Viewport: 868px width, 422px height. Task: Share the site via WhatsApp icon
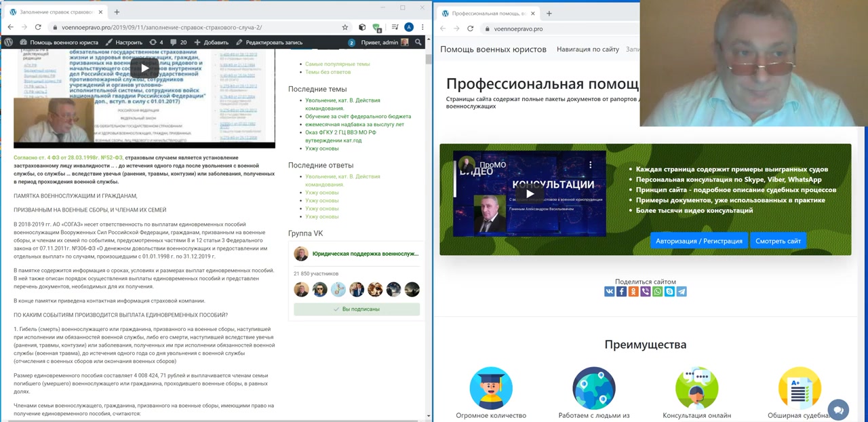(657, 292)
